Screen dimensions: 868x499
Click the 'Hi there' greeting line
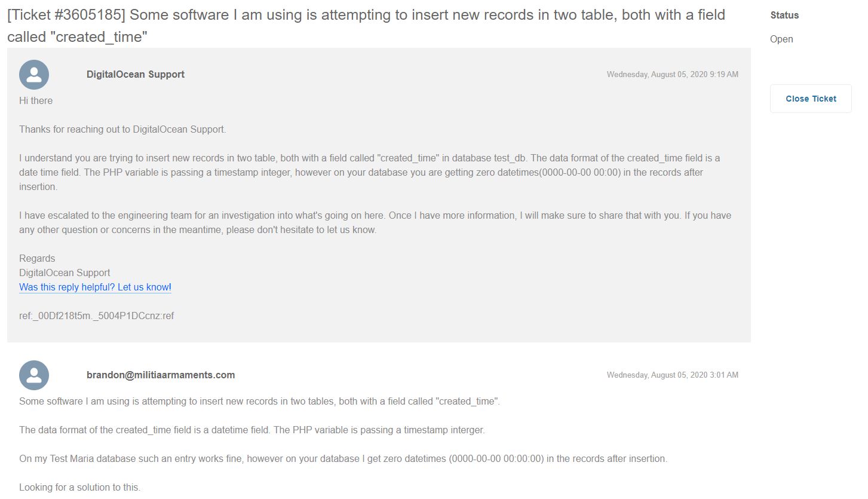pos(36,101)
